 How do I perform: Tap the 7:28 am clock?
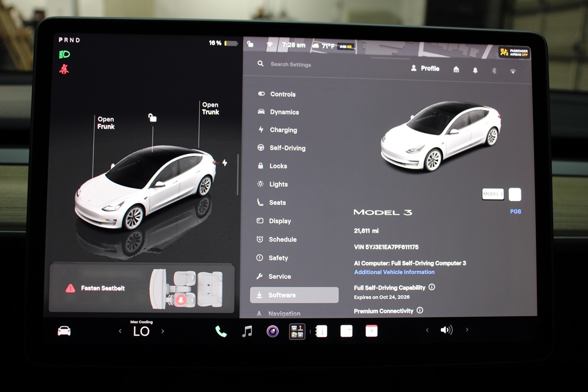pos(294,45)
